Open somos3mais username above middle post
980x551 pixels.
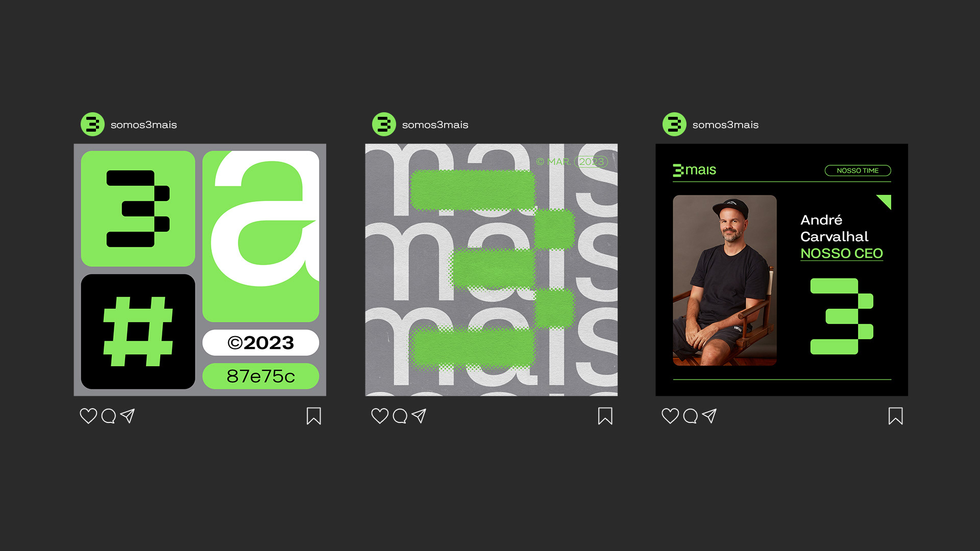(435, 125)
